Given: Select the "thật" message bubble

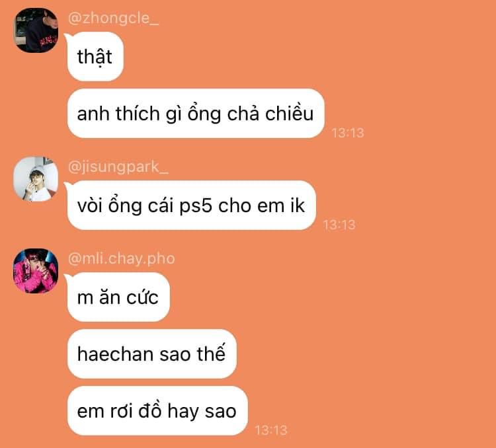Looking at the screenshot, I should tap(95, 57).
